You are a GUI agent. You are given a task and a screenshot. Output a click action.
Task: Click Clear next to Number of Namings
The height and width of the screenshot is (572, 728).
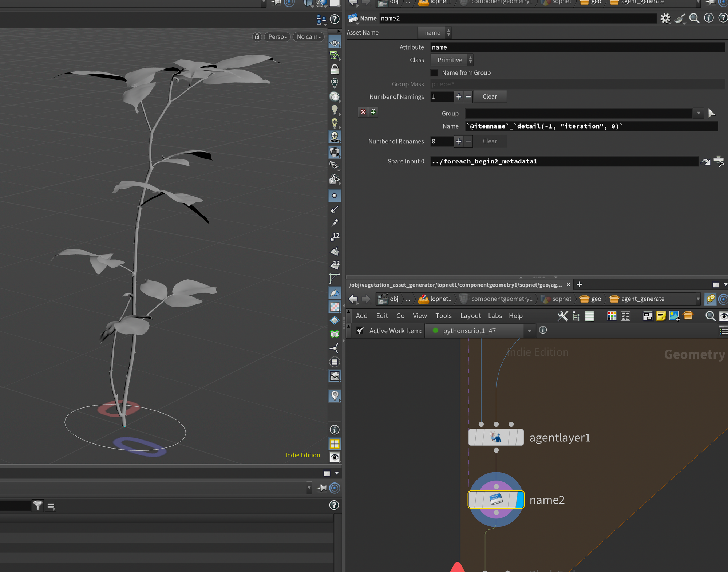coord(489,97)
